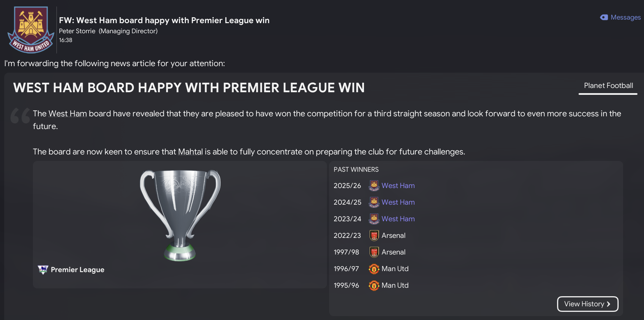Click the West Ham crest for 2024/25
Viewport: 644px width, 320px height.
pyautogui.click(x=374, y=202)
